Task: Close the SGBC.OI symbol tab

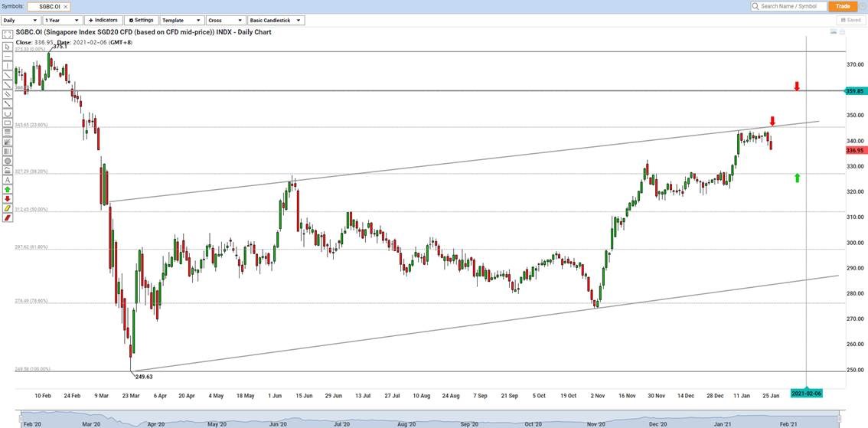Action: (x=66, y=6)
